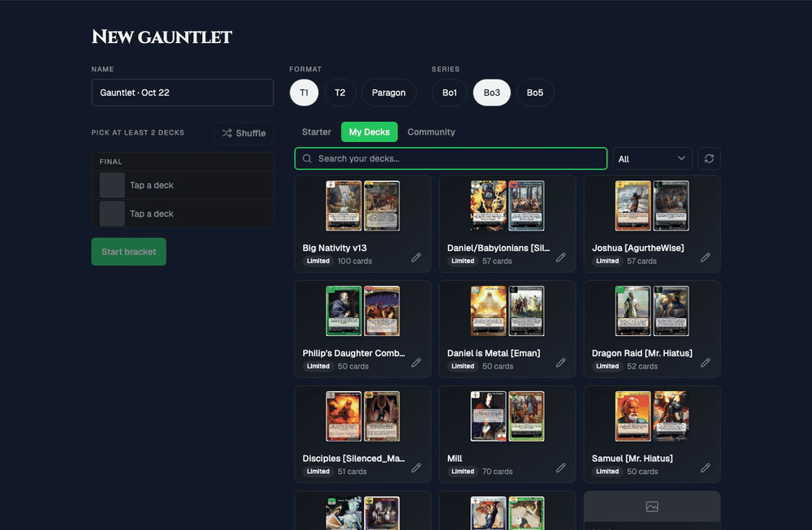Screen dimensions: 812x530
Task: Switch to the Community tab
Action: coord(431,132)
